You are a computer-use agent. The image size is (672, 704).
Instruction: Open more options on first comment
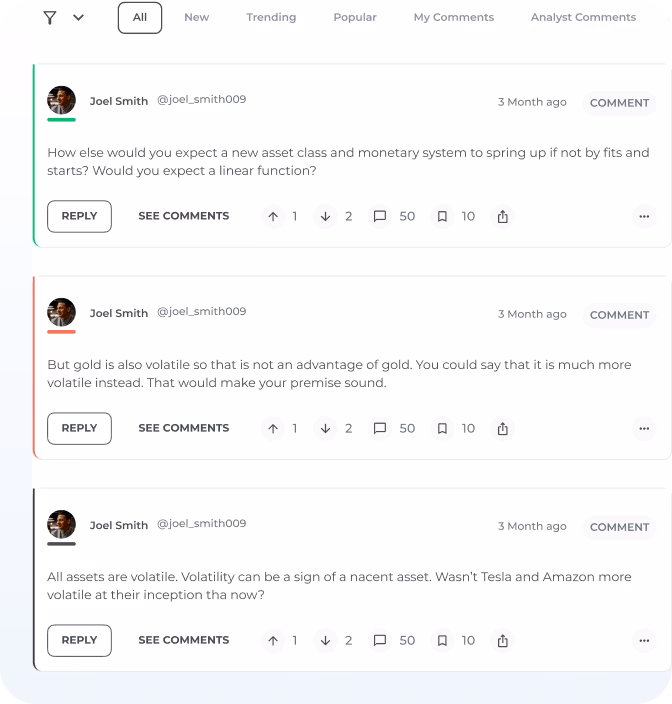click(x=644, y=216)
